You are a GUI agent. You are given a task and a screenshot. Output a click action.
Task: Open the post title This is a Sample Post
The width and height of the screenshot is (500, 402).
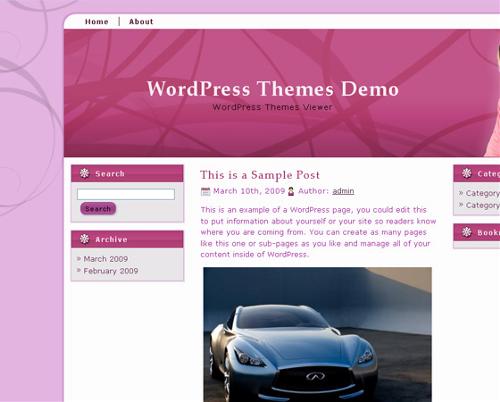click(260, 175)
